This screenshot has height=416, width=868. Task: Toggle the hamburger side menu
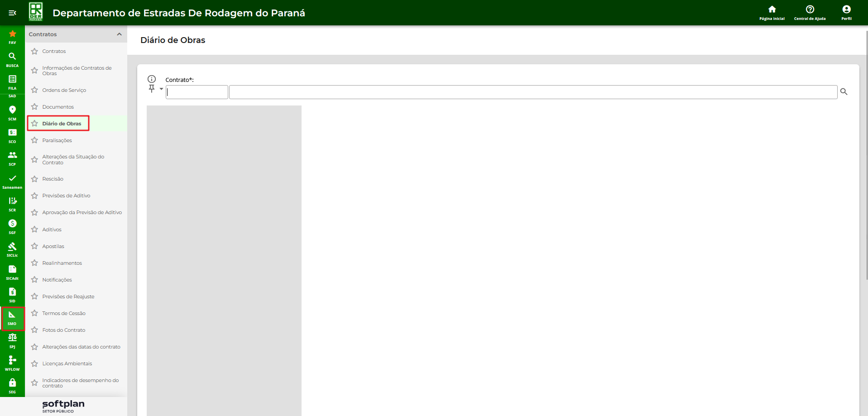point(12,13)
